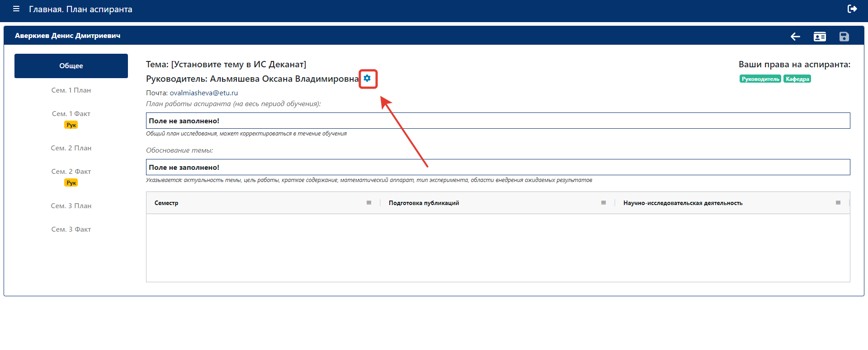868x350 pixels.
Task: Open the Сем. 3 Факт tab
Action: (71, 229)
